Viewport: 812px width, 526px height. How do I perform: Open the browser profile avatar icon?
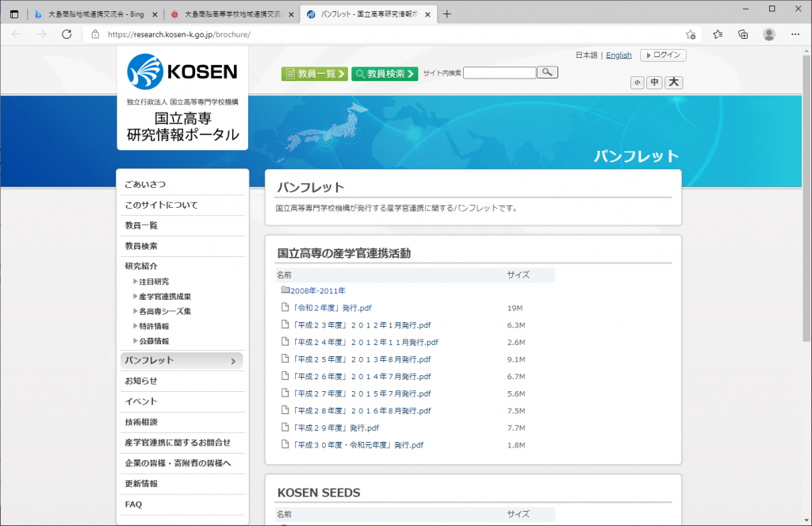[x=769, y=34]
